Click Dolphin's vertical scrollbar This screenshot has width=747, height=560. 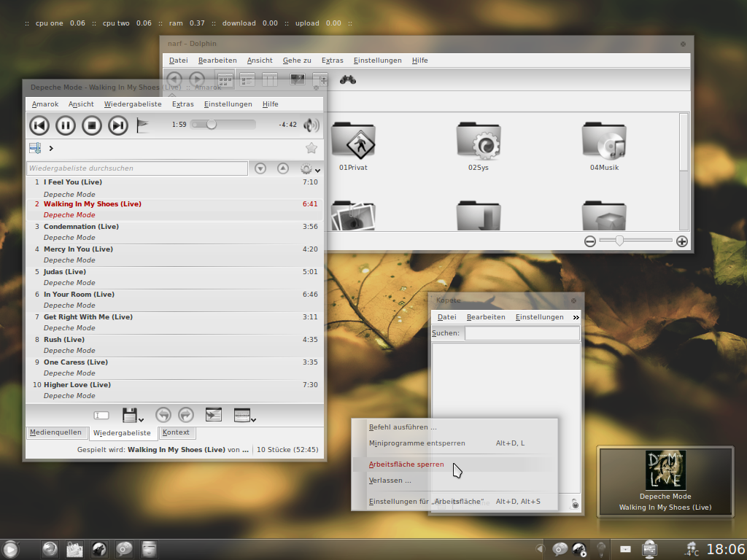tap(684, 171)
